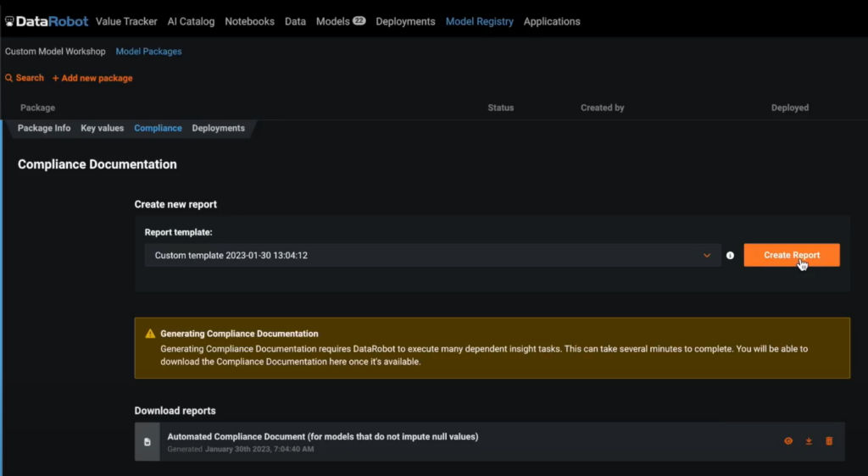868x476 pixels.
Task: Switch to Custom Model Workshop
Action: click(55, 52)
